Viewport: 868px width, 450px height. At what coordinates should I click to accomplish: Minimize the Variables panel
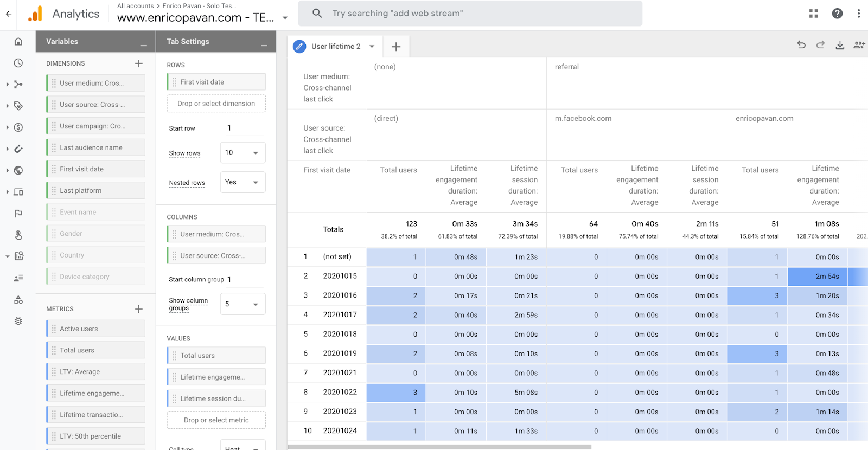click(144, 45)
